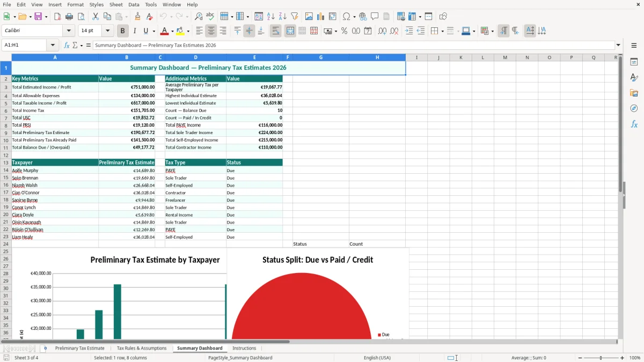Open Font Color dropdown arrow
Screen dimensions: 644x362
tap(173, 31)
